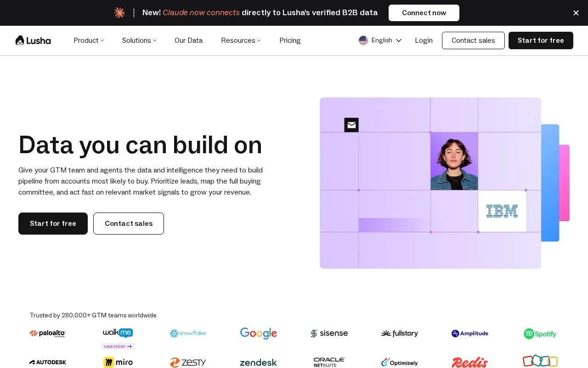This screenshot has height=368, width=588.
Task: Click the US flag language icon
Action: tap(363, 40)
